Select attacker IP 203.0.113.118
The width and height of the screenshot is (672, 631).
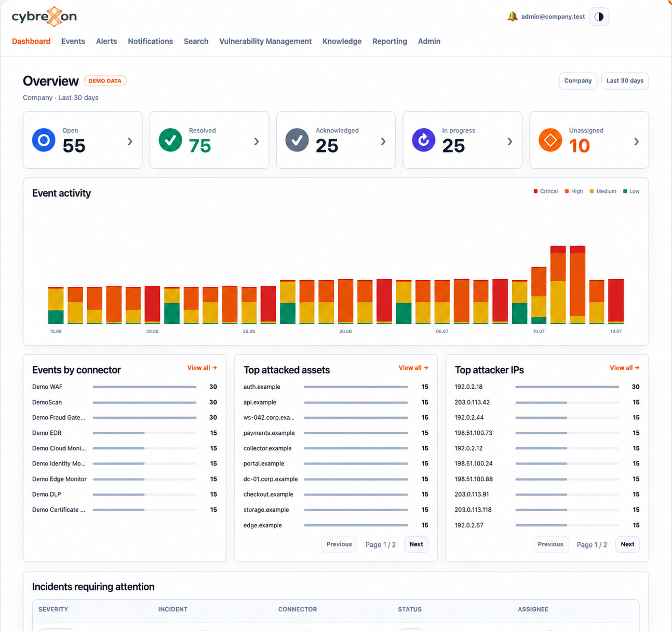click(547, 510)
